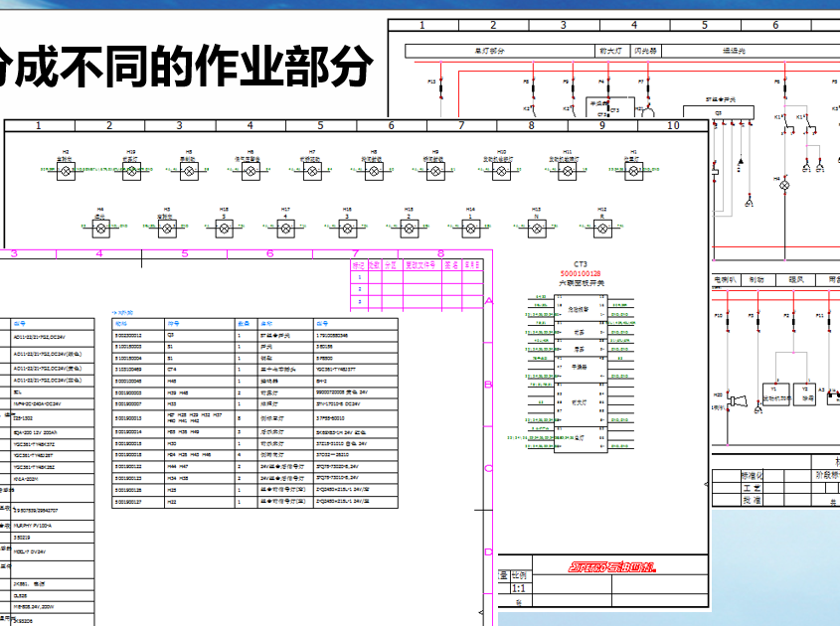This screenshot has width=840, height=626.
Task: Click the 制动 header cell
Action: click(x=756, y=279)
